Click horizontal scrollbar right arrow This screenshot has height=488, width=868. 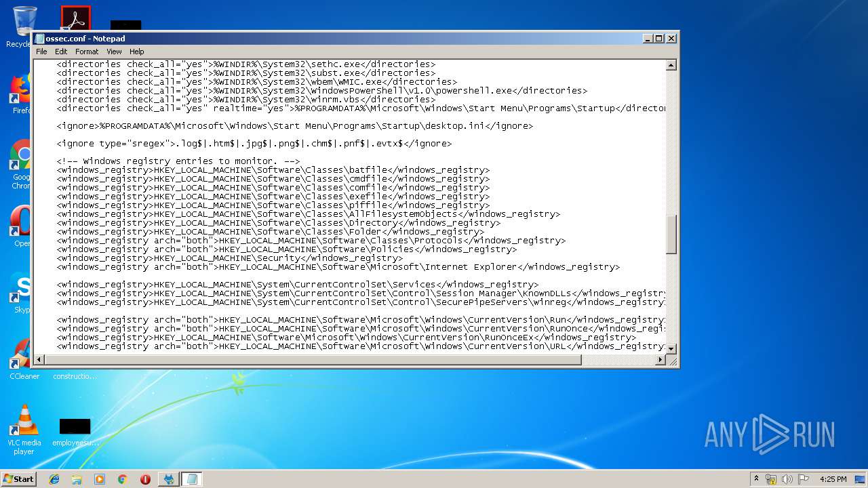(x=660, y=360)
